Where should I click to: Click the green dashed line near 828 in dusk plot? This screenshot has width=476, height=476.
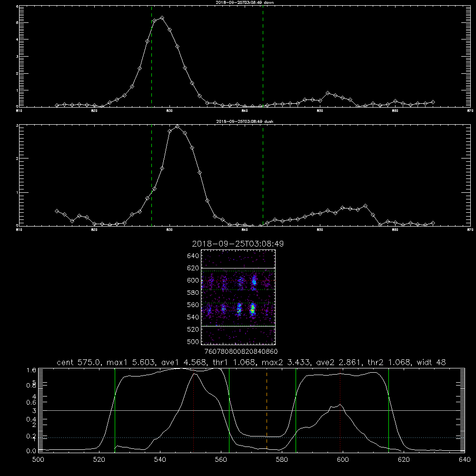pos(151,175)
